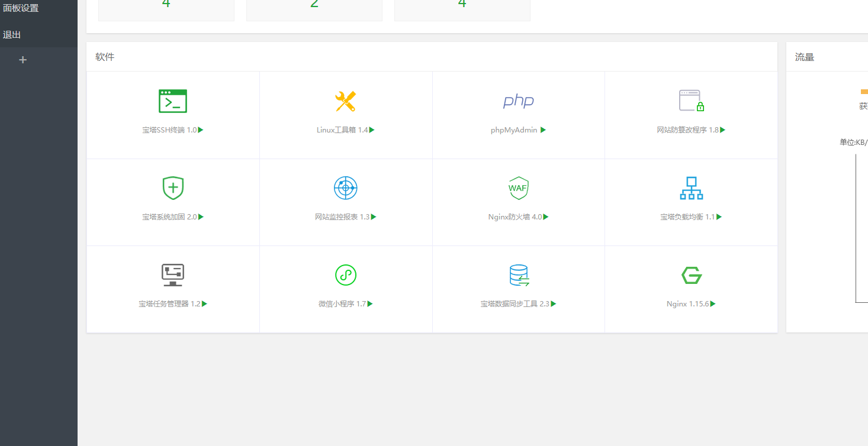
Task: Click the Linux工具箱 wrench icon
Action: coord(345,101)
